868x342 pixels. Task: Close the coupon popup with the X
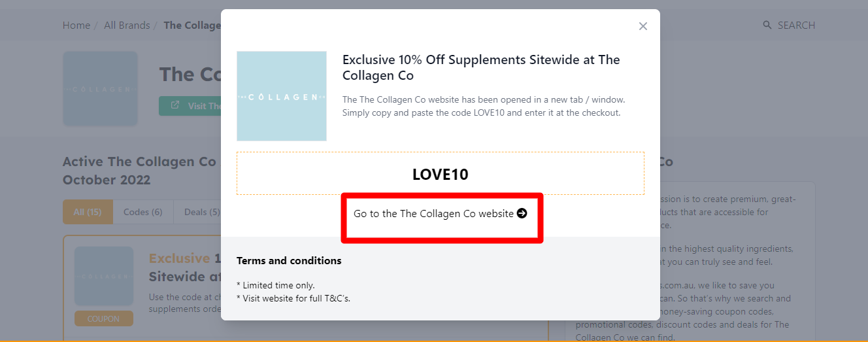pyautogui.click(x=643, y=26)
